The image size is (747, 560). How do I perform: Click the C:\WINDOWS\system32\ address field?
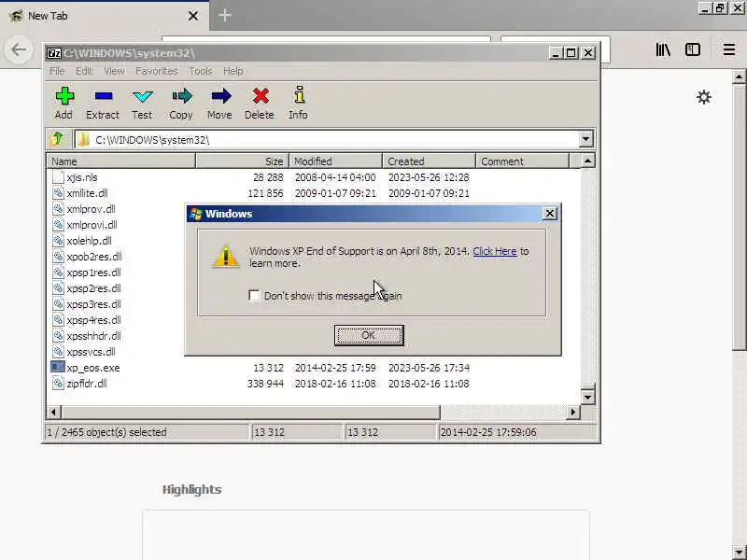tap(328, 139)
